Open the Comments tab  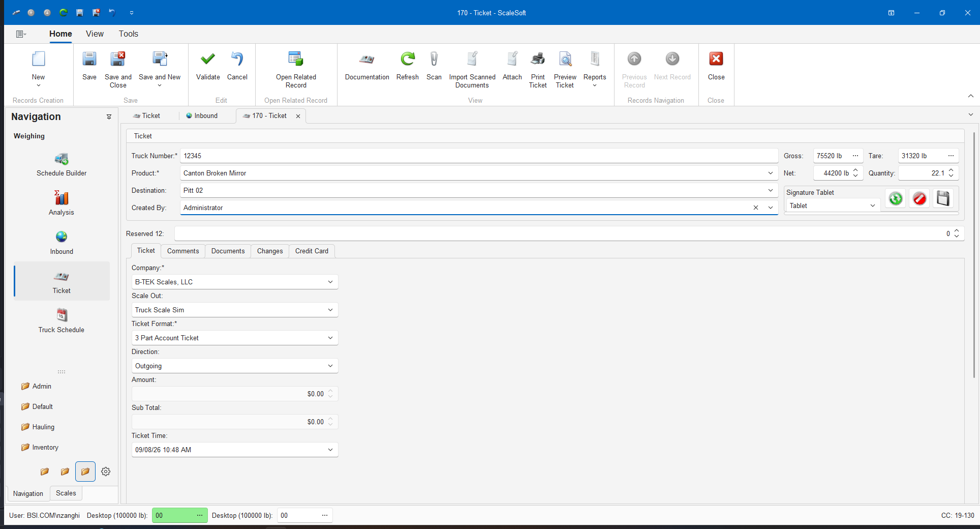[x=183, y=251]
